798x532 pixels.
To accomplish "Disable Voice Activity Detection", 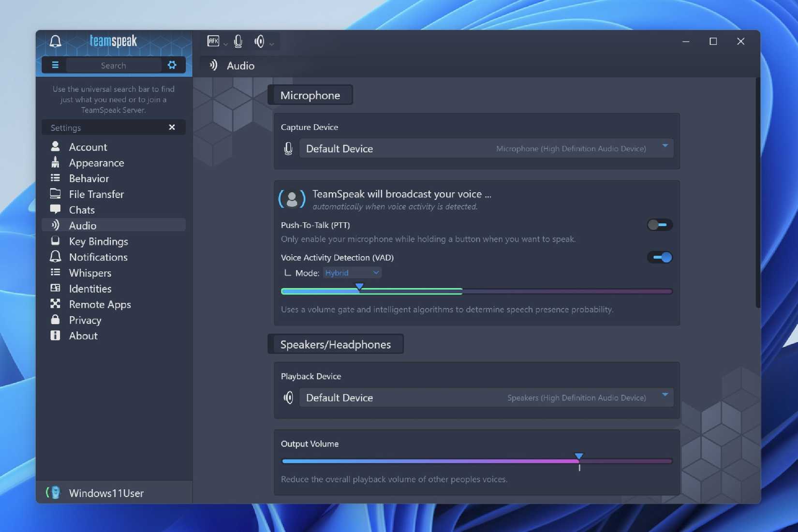I will click(x=660, y=257).
